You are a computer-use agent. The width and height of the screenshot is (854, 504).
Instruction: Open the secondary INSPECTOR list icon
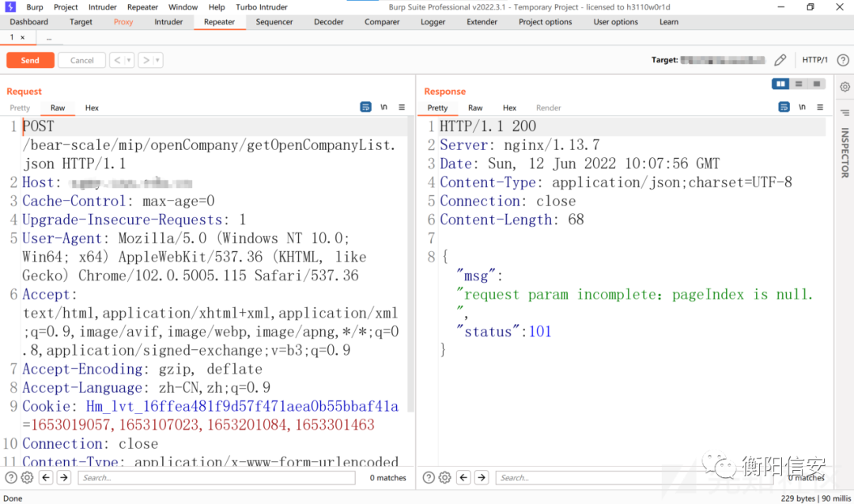845,113
